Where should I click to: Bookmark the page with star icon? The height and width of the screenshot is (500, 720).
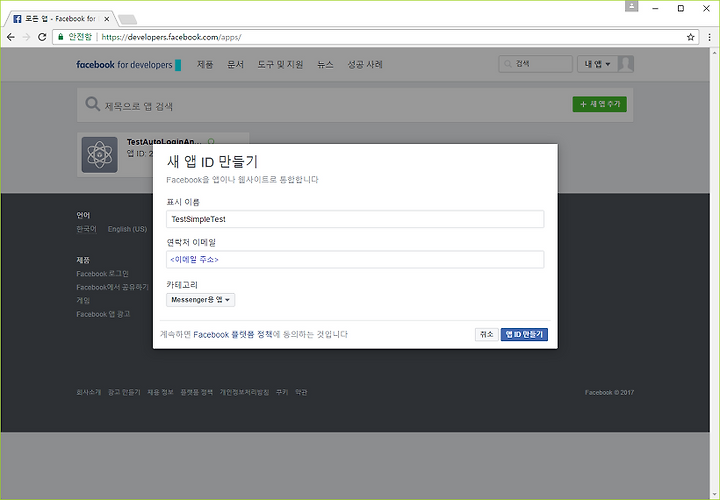(x=690, y=37)
